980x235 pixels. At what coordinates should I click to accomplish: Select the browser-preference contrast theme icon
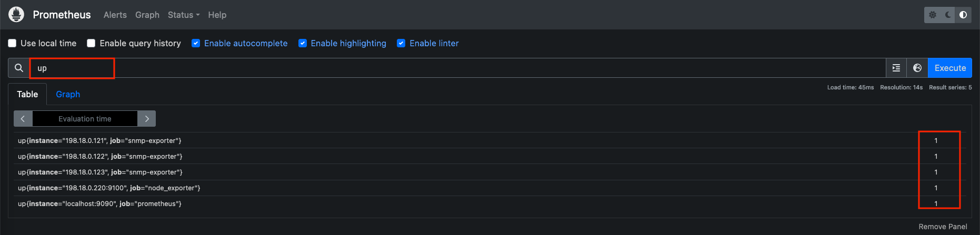[963, 15]
